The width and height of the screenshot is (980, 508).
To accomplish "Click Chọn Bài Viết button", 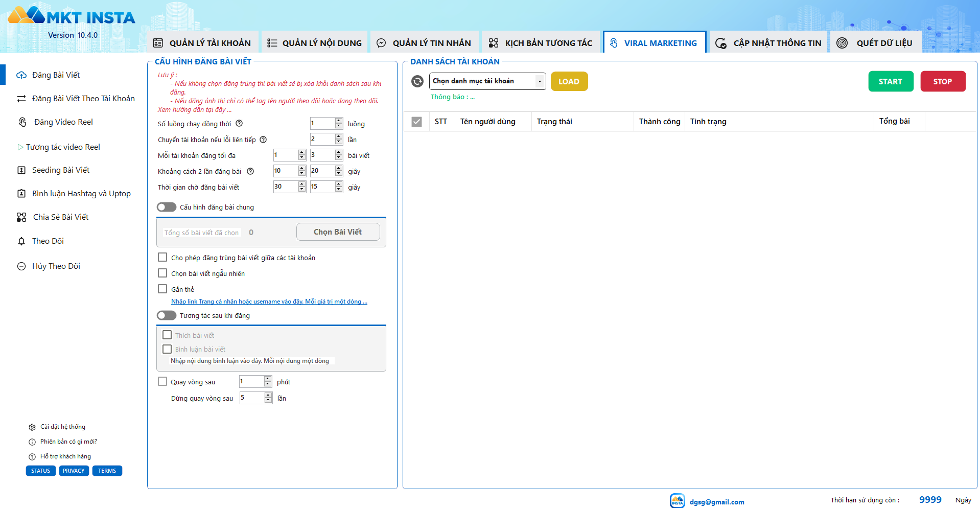I will 338,232.
